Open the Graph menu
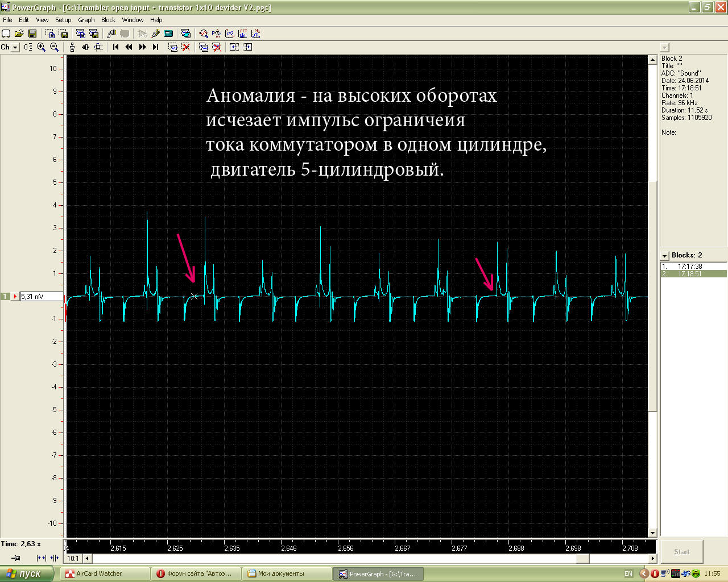The height and width of the screenshot is (582, 728). click(86, 20)
